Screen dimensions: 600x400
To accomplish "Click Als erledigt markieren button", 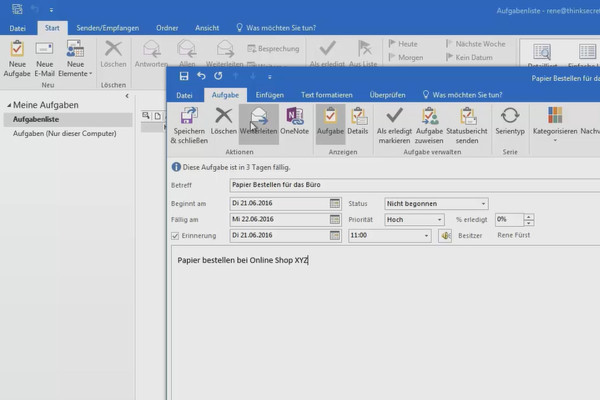I will click(x=394, y=125).
